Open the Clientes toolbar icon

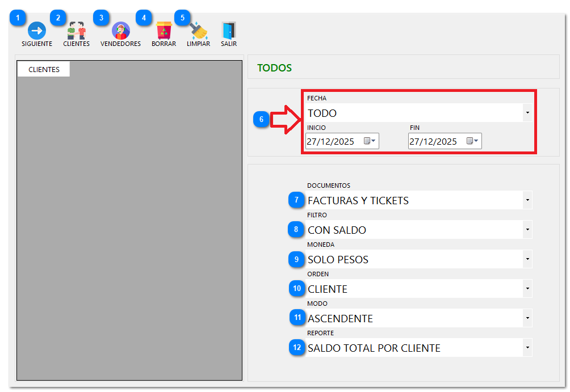[76, 31]
